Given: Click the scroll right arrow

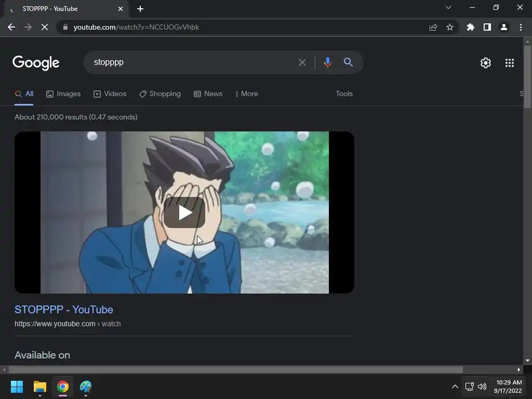Looking at the screenshot, I should pyautogui.click(x=519, y=369).
